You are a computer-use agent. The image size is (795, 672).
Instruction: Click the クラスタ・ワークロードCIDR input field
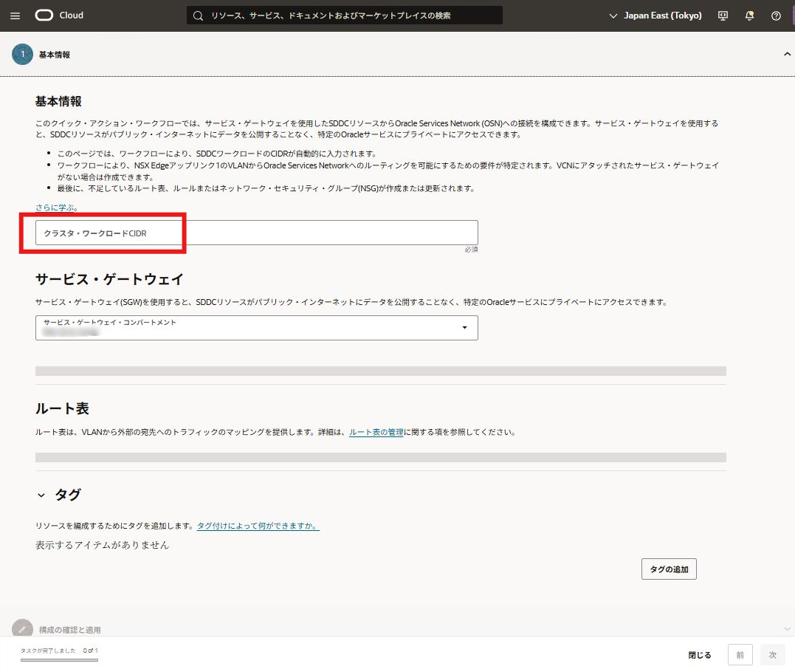(256, 233)
